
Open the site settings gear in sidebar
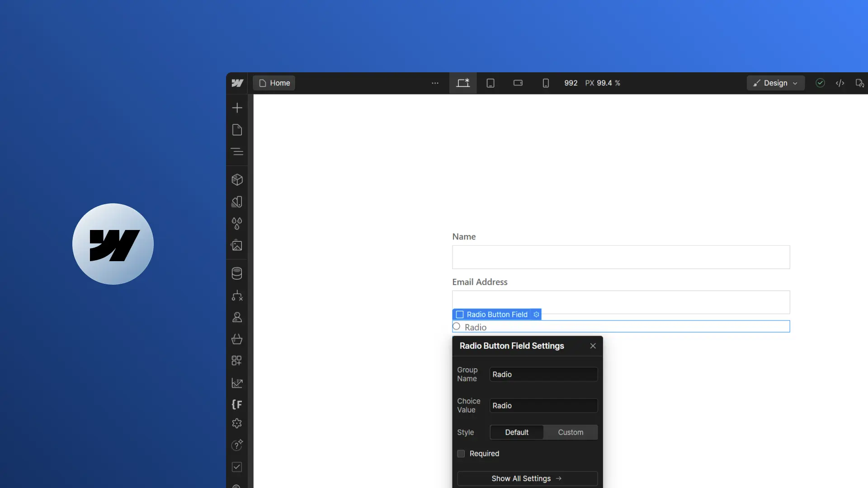[237, 423]
